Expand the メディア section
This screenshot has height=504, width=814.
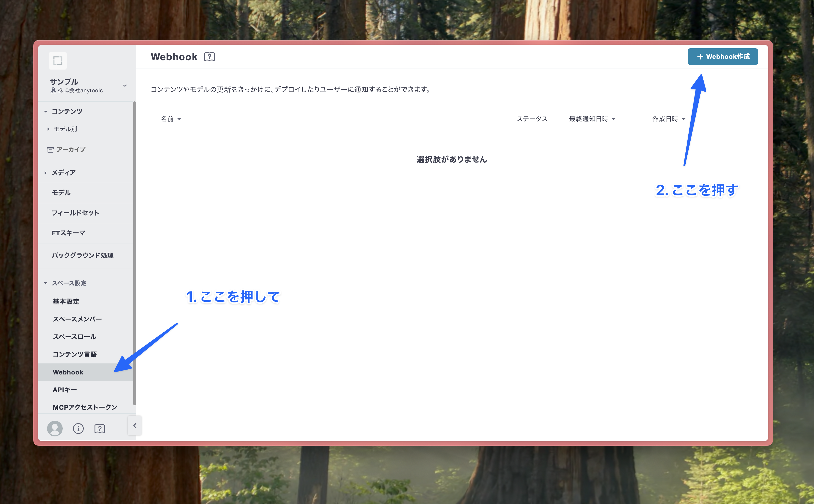pos(46,173)
